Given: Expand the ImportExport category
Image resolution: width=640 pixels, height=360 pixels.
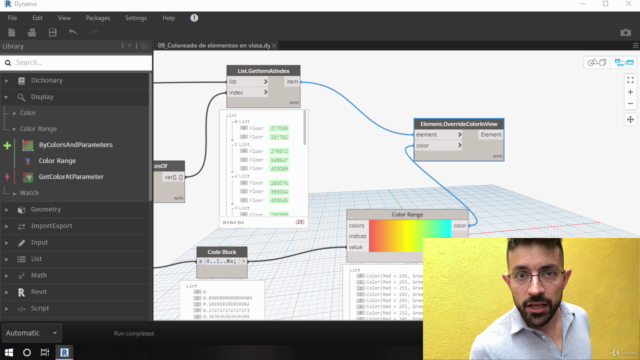Looking at the screenshot, I should click(6, 226).
